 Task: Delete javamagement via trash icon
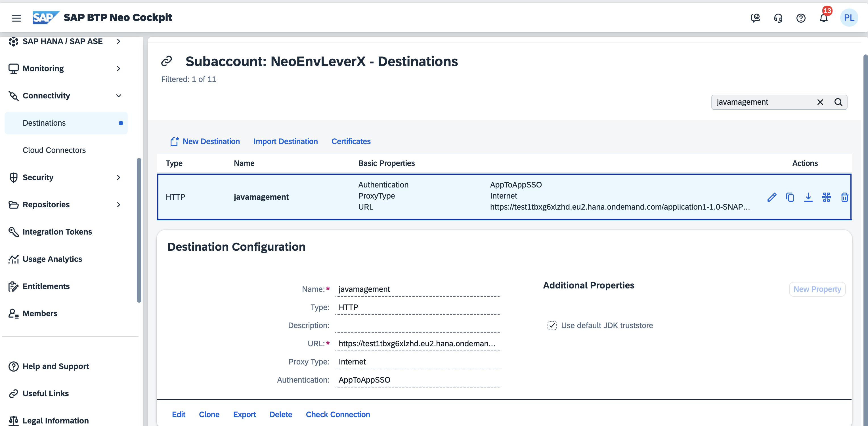pos(844,197)
